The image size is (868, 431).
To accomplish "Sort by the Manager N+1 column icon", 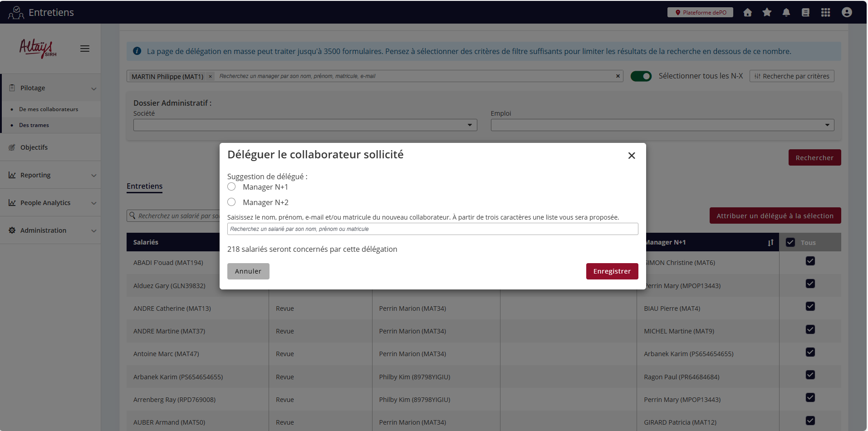I will click(x=770, y=243).
